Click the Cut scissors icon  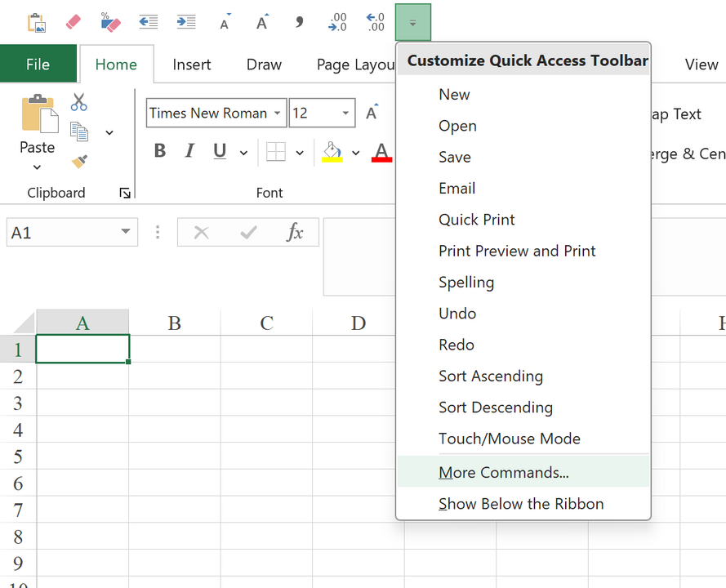78,102
